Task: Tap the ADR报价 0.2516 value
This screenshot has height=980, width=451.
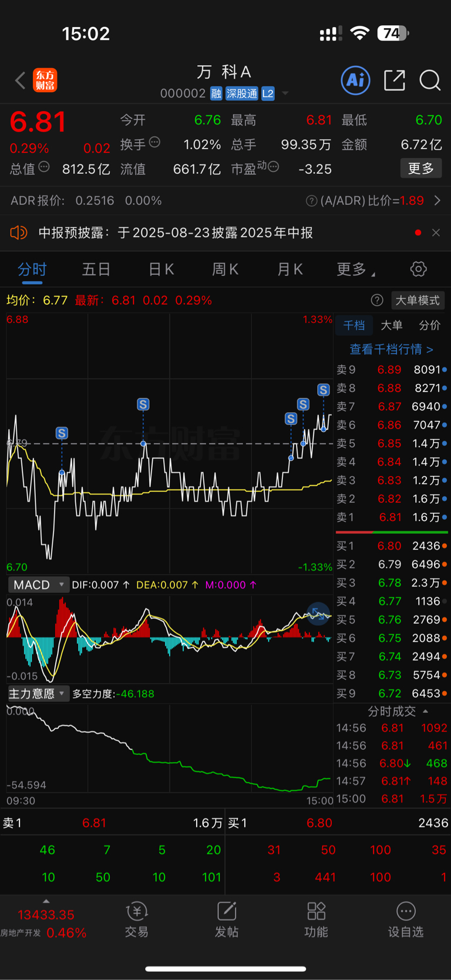Action: point(95,201)
